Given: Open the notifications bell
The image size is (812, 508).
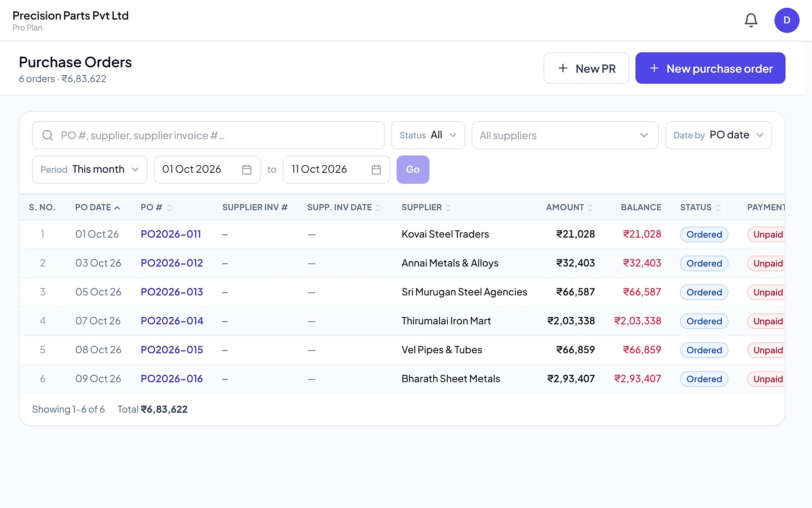Looking at the screenshot, I should tap(751, 20).
